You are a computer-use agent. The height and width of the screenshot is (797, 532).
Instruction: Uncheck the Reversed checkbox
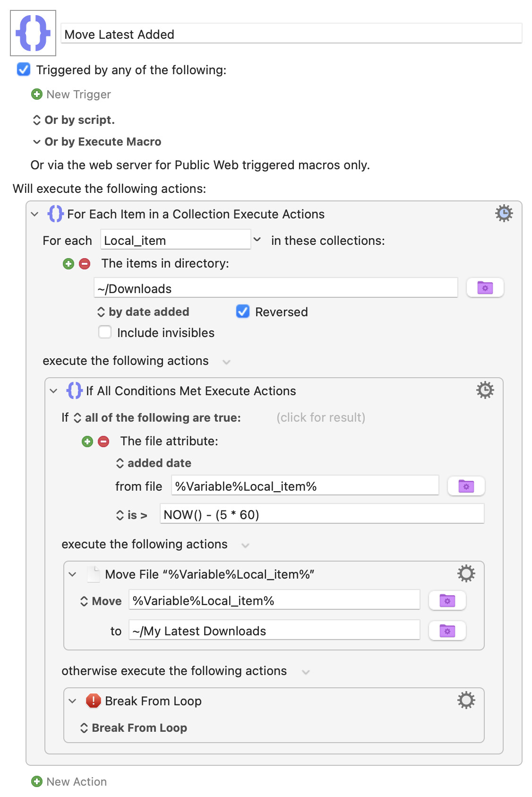point(243,312)
